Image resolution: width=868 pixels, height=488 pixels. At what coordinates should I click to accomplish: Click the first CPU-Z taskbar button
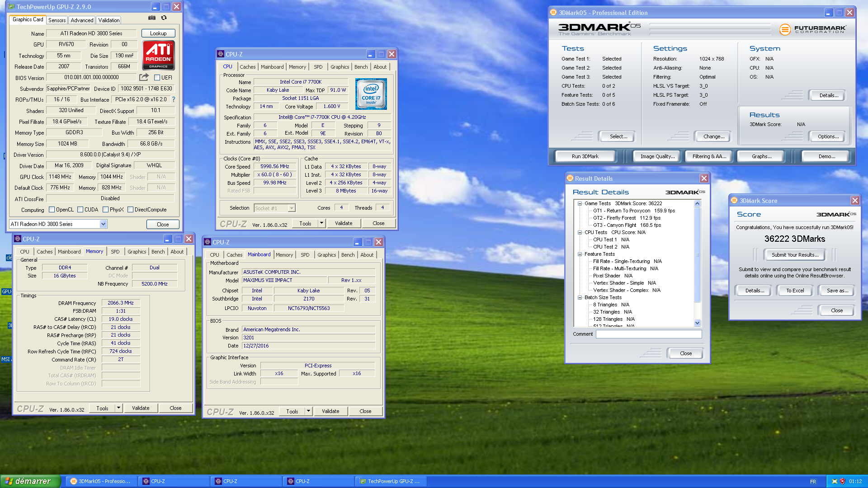coord(174,481)
